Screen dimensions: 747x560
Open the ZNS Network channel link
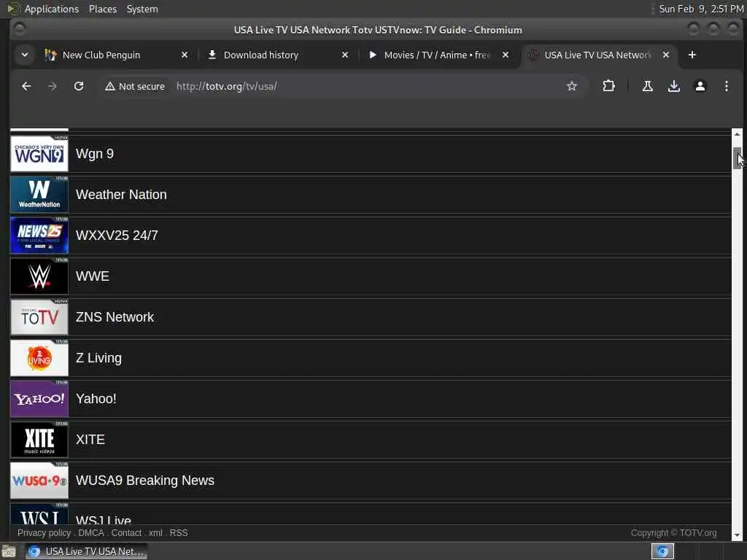(x=115, y=317)
